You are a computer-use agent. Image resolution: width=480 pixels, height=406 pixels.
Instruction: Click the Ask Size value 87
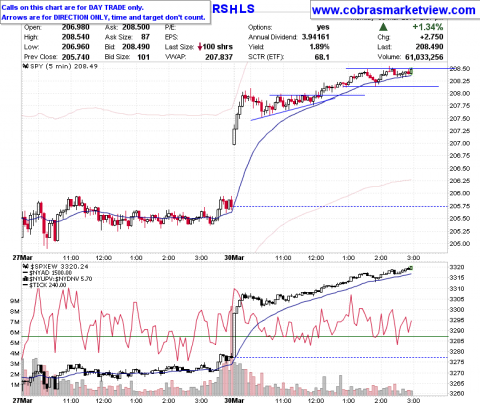click(145, 37)
